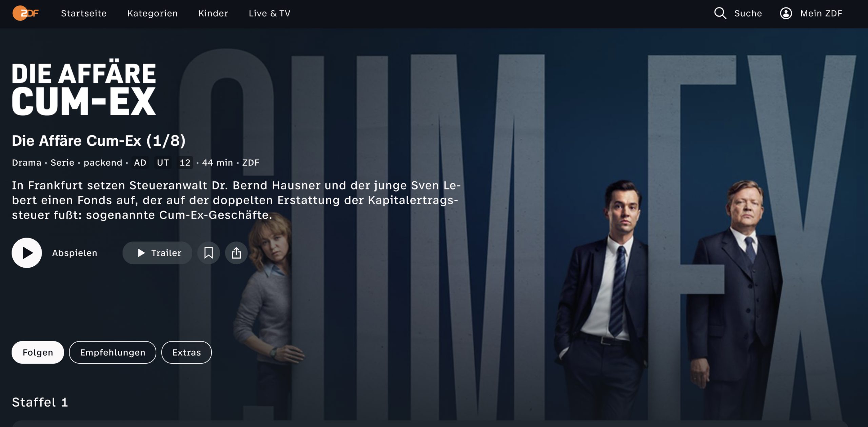Click the AD audio description badge
This screenshot has width=868, height=427.
[x=140, y=163]
